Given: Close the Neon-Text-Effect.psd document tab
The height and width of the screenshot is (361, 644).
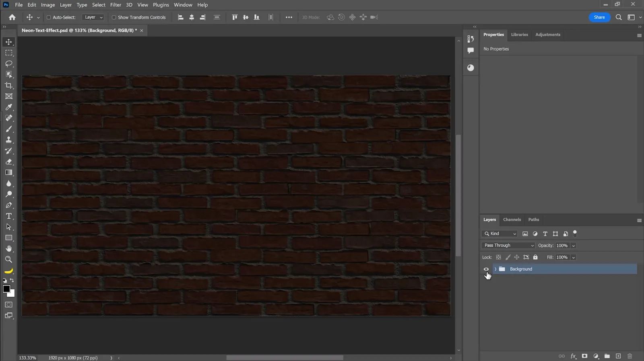Looking at the screenshot, I should pos(142,31).
